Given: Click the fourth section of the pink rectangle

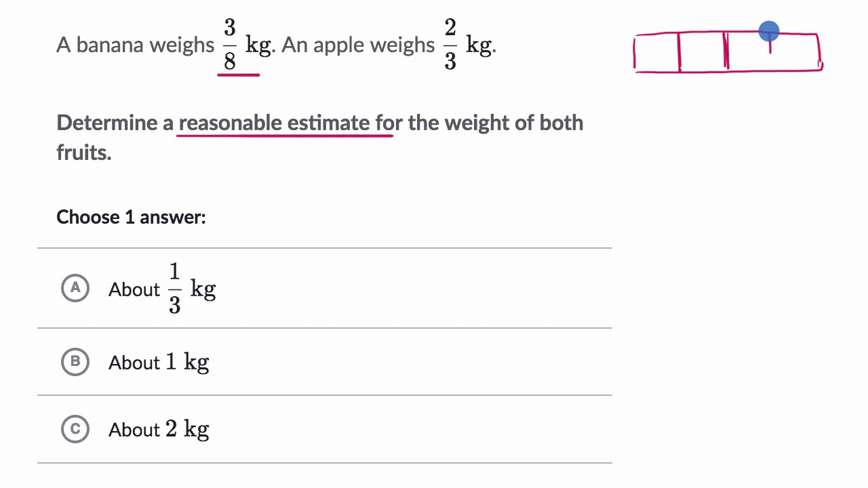Looking at the screenshot, I should pos(795,52).
